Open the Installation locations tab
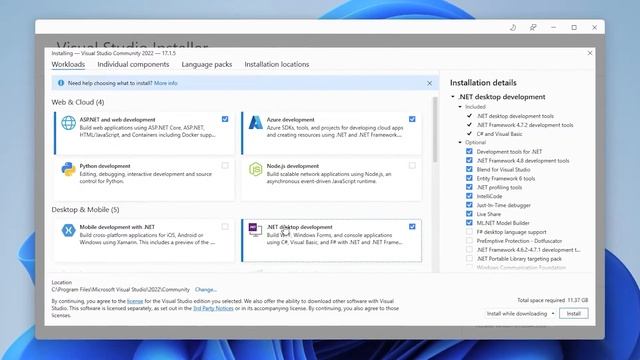The height and width of the screenshot is (360, 640). [277, 64]
